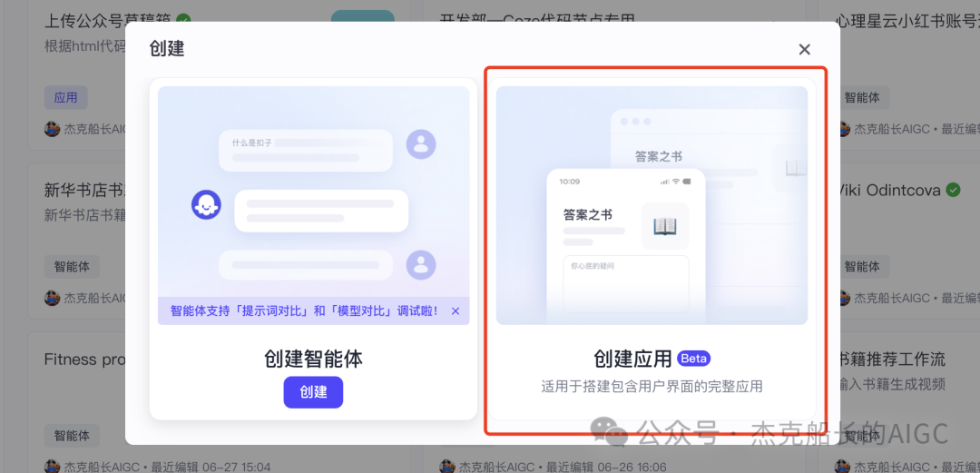Click the Beta badge next to 创建应用
The image size is (980, 473).
pos(694,359)
